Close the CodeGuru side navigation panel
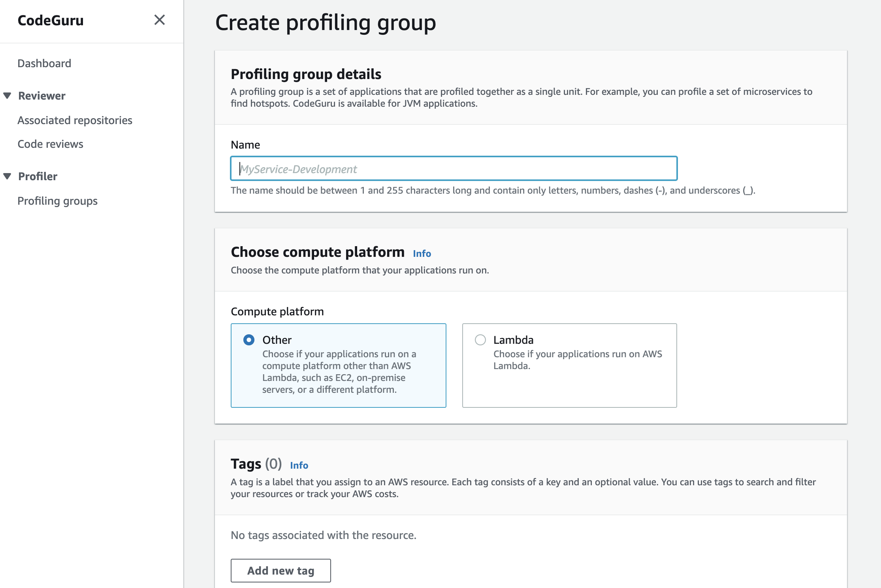Viewport: 881px width, 588px height. [159, 20]
